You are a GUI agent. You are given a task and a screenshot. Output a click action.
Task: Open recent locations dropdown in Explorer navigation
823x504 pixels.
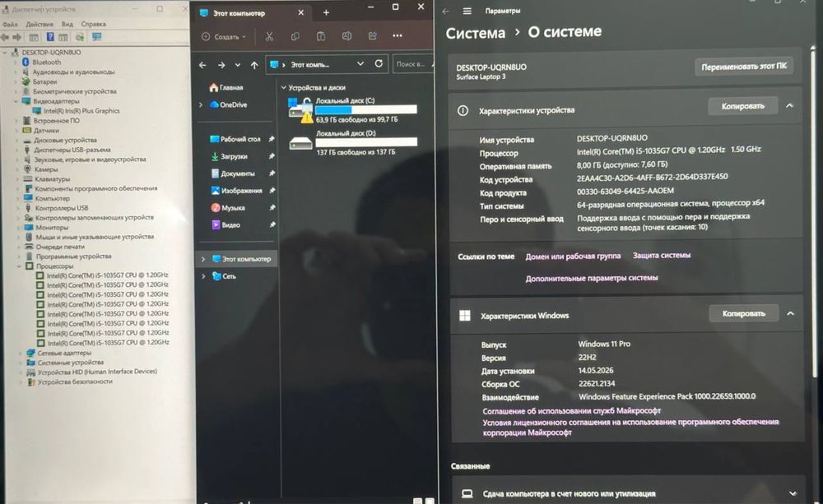pyautogui.click(x=238, y=65)
